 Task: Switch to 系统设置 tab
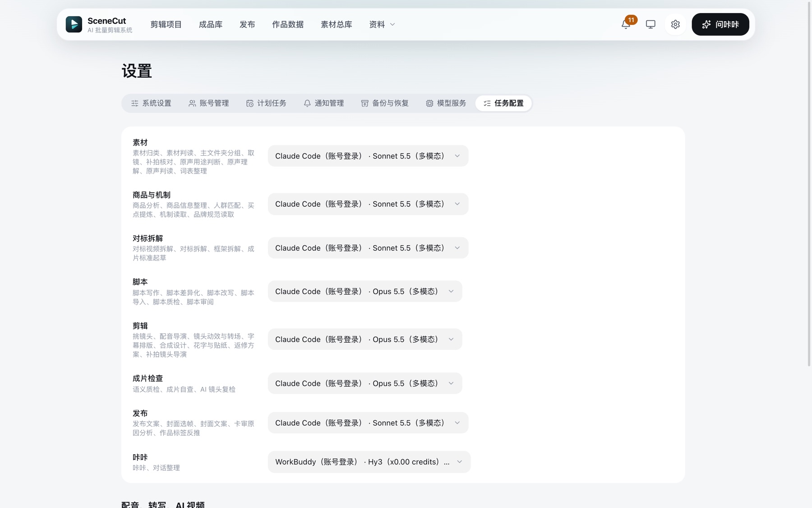[x=151, y=103]
